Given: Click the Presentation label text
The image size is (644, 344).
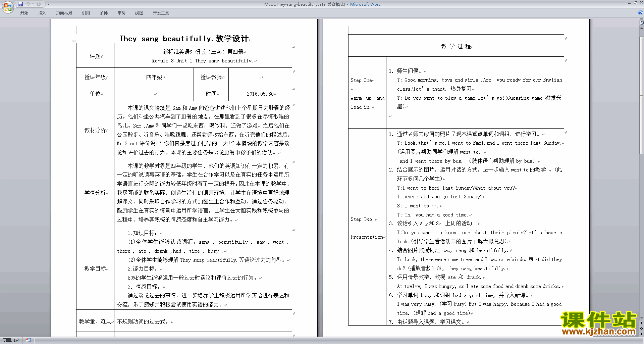Looking at the screenshot, I should pos(367,237).
